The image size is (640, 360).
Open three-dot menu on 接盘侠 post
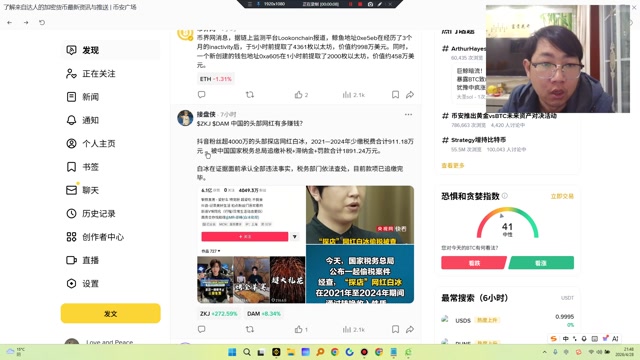click(x=408, y=115)
